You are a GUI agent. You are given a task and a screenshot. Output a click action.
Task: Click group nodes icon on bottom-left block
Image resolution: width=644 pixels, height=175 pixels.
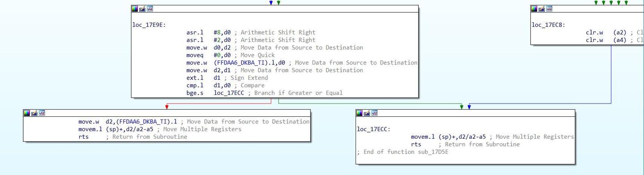(x=42, y=113)
